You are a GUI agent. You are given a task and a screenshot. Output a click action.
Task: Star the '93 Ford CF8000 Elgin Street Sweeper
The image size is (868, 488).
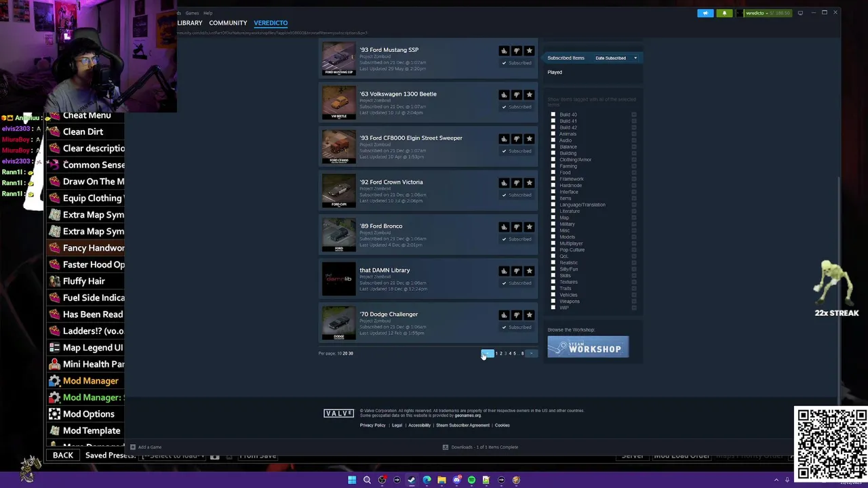pos(530,139)
